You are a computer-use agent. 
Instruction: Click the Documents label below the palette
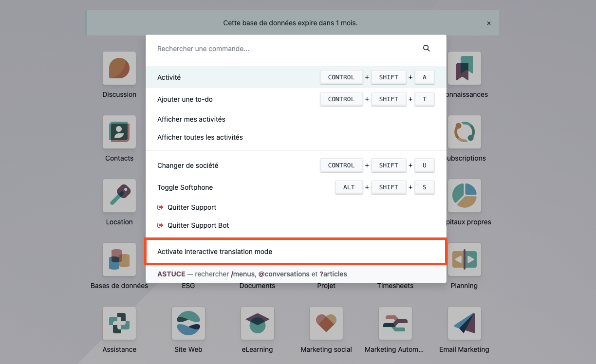coord(258,286)
